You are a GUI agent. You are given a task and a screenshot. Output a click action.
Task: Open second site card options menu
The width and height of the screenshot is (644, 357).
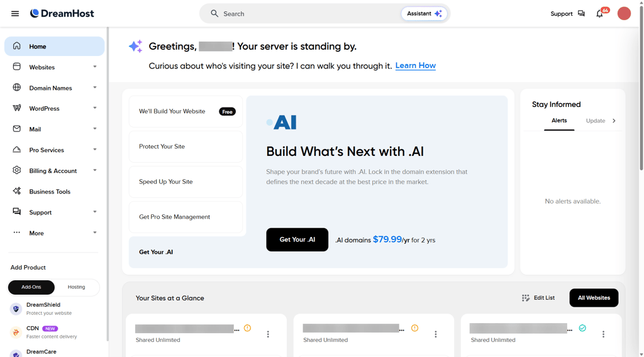[436, 334]
